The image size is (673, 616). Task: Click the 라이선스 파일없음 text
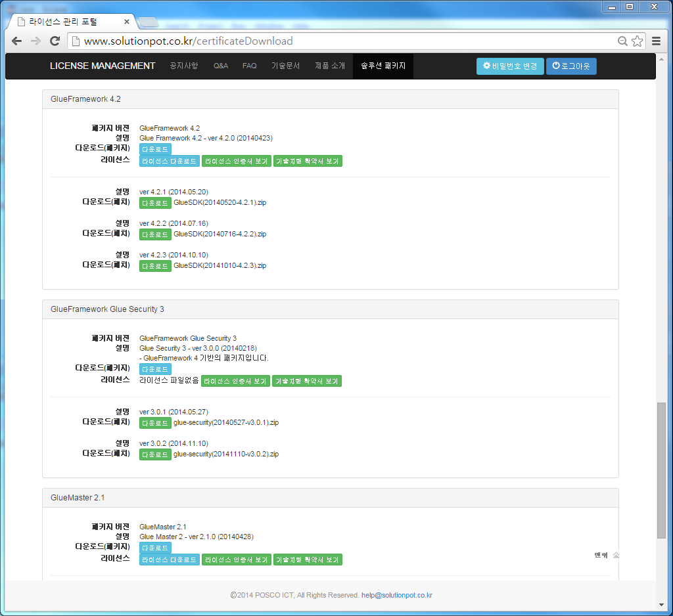point(169,380)
